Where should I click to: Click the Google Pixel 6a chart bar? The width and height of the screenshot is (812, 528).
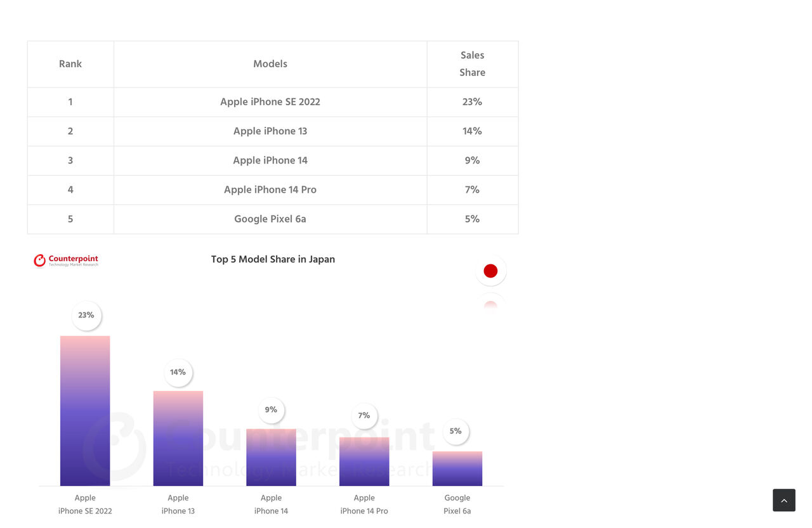click(457, 469)
